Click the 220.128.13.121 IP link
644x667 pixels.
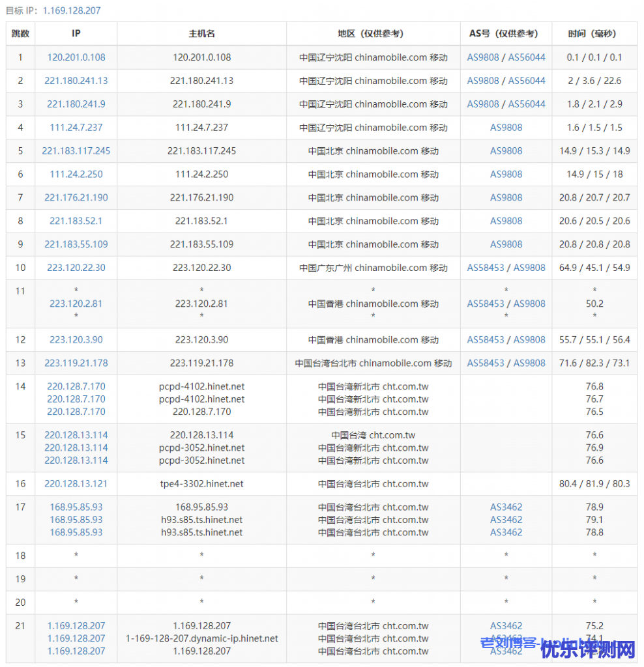coord(76,484)
